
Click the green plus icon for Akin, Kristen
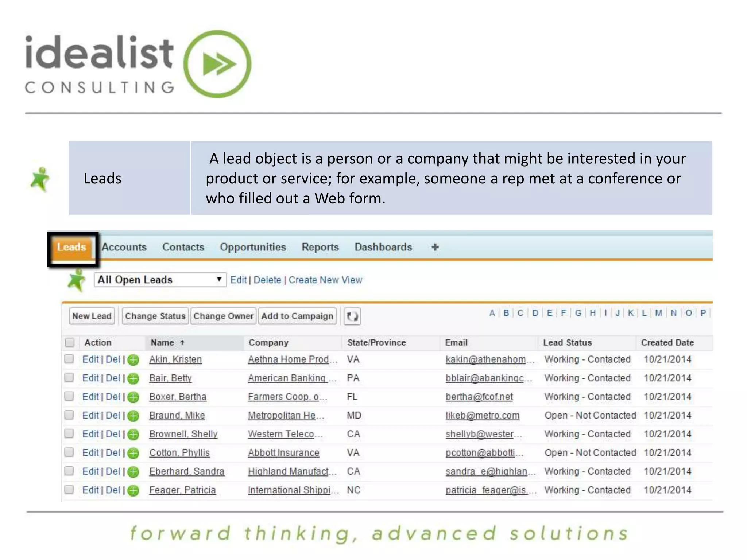133,360
